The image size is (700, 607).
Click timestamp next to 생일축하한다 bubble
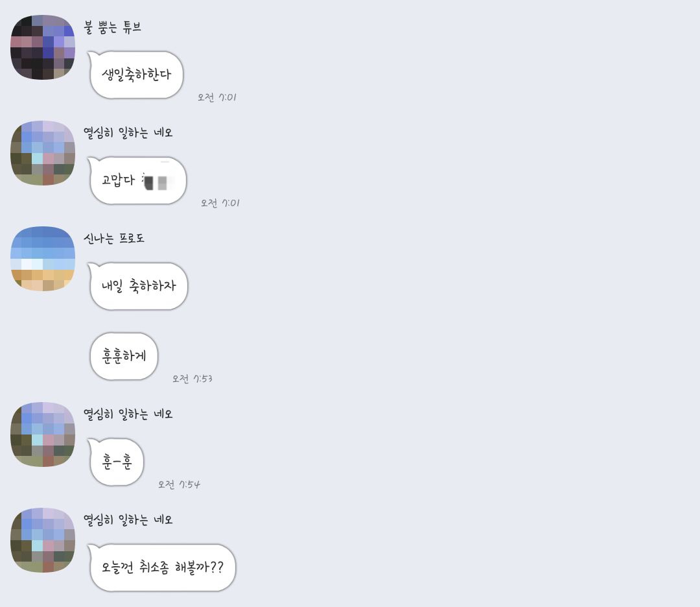pyautogui.click(x=217, y=97)
